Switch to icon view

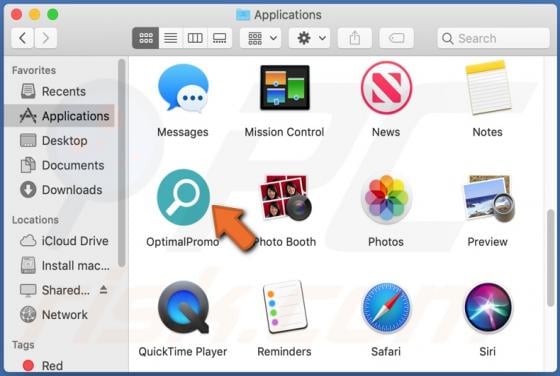(x=146, y=38)
